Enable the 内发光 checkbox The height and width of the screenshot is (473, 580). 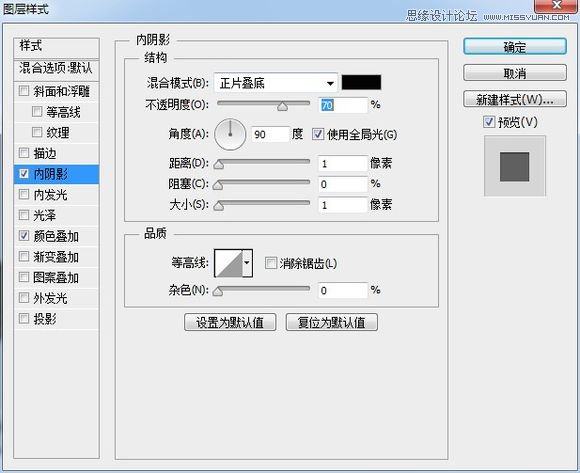point(24,194)
